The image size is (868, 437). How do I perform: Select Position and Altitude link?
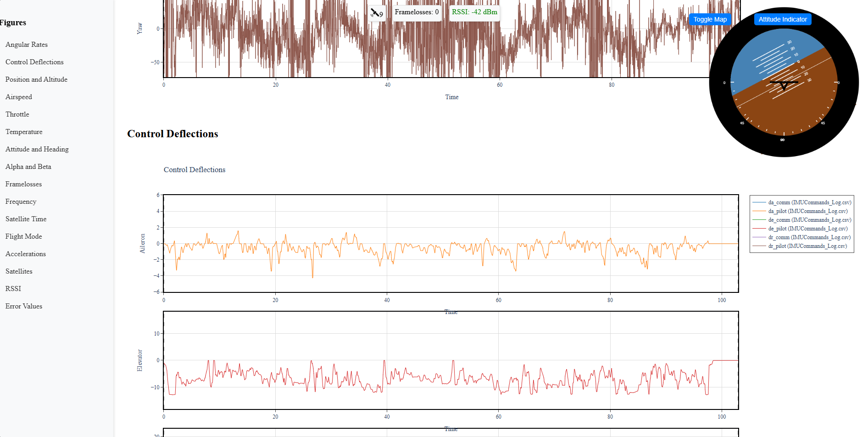36,79
